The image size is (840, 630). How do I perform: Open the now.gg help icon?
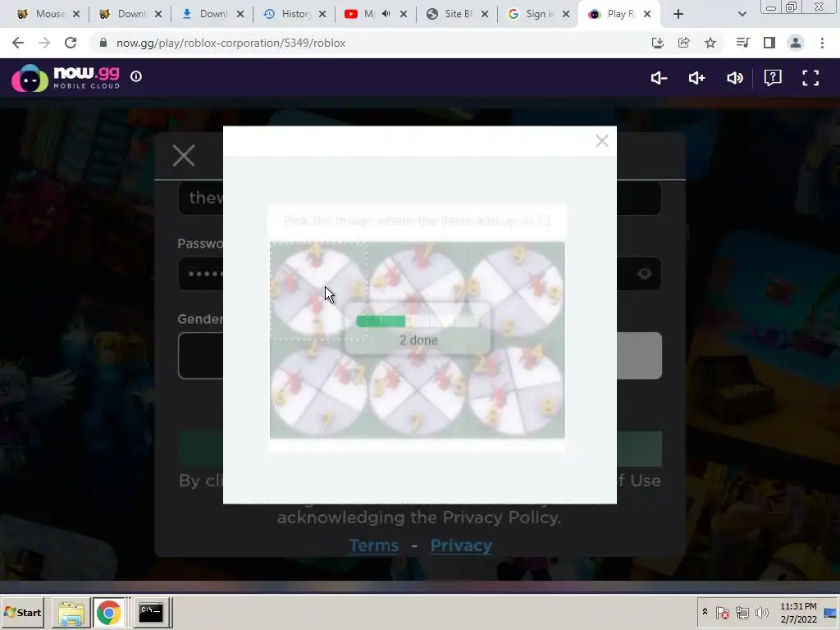click(x=773, y=78)
